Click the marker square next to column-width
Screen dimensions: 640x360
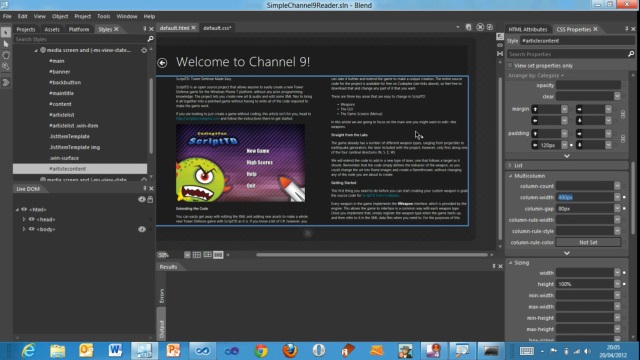click(624, 197)
